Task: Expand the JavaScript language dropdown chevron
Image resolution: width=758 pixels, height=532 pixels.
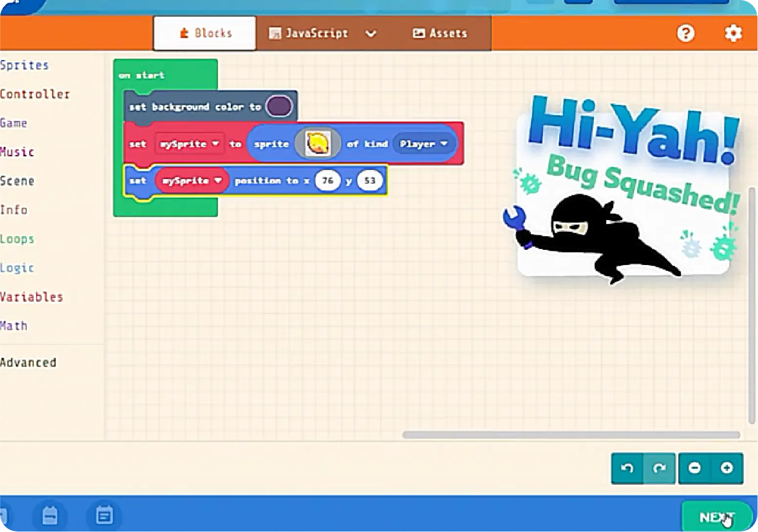Action: 371,34
